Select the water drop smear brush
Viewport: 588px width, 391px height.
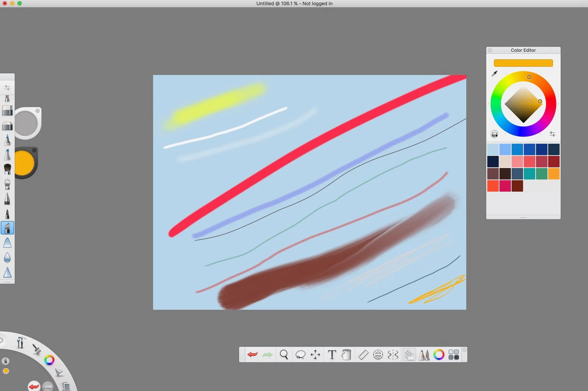click(x=7, y=257)
